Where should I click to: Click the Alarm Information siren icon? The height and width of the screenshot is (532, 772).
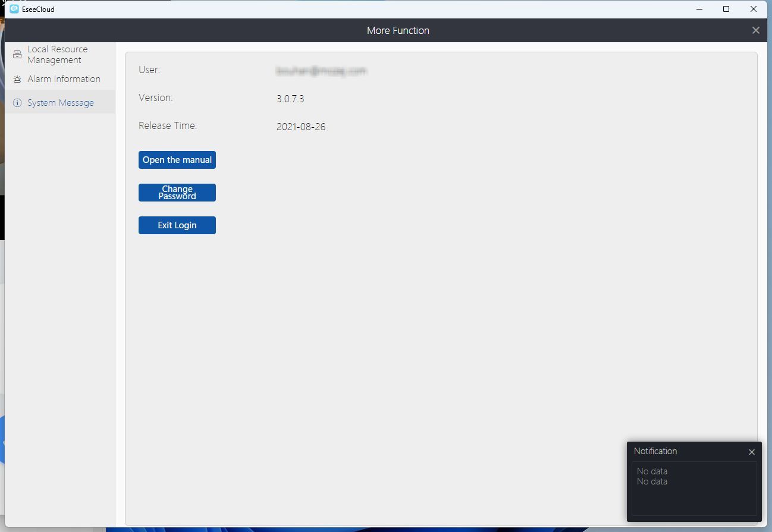coord(17,79)
